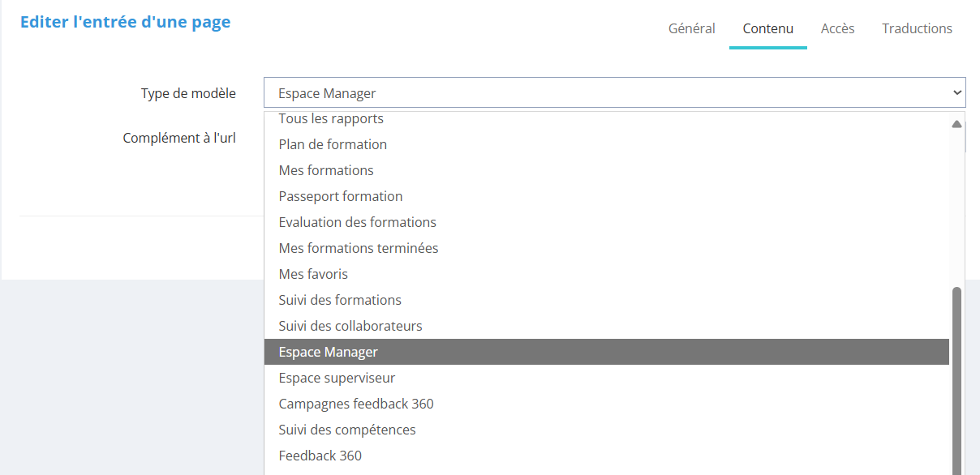Screen dimensions: 980x475
Task: Select Espace superviseur from the list
Action: [x=337, y=378]
